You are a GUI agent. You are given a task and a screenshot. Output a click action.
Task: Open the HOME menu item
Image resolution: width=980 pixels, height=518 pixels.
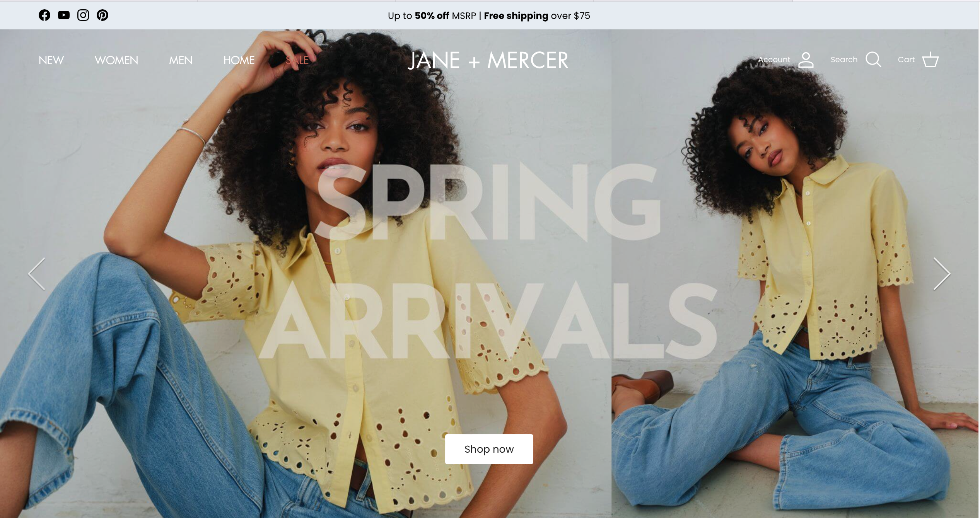tap(239, 60)
